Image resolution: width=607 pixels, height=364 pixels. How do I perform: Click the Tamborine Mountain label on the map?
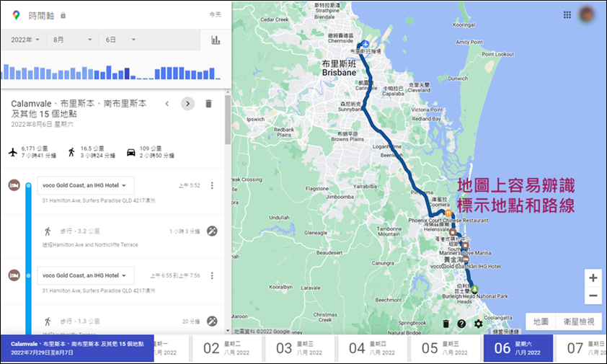tap(389, 231)
